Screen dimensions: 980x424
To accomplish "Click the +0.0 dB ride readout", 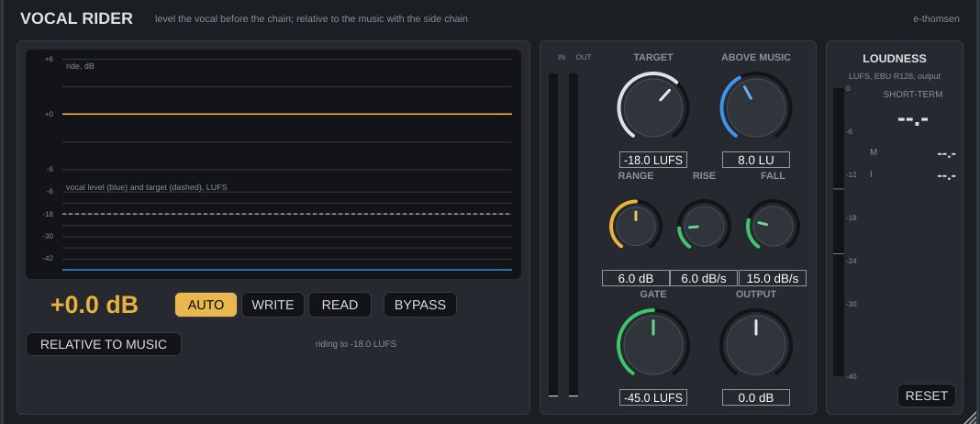I will click(95, 305).
